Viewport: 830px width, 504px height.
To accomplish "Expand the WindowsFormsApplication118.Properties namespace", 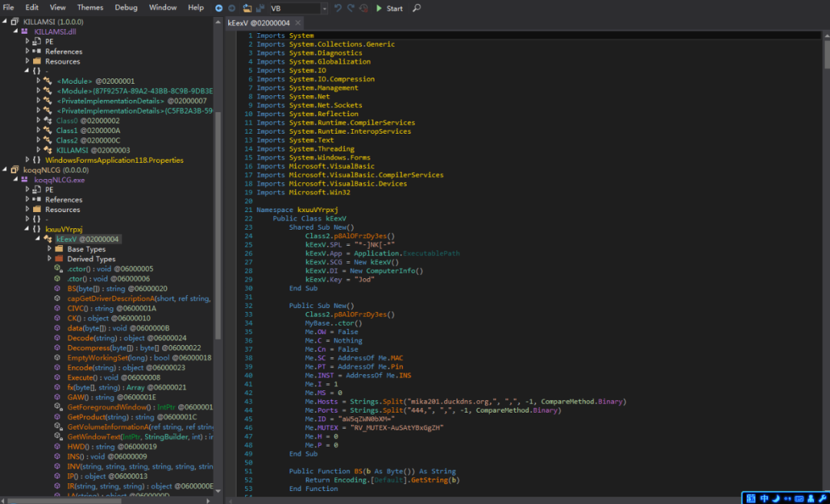I will [x=27, y=160].
